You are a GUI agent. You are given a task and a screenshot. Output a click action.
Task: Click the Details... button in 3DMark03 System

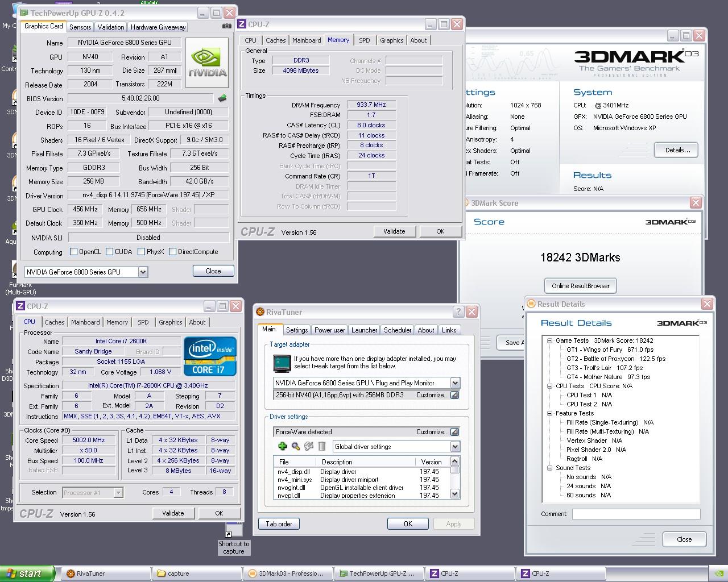pos(677,150)
